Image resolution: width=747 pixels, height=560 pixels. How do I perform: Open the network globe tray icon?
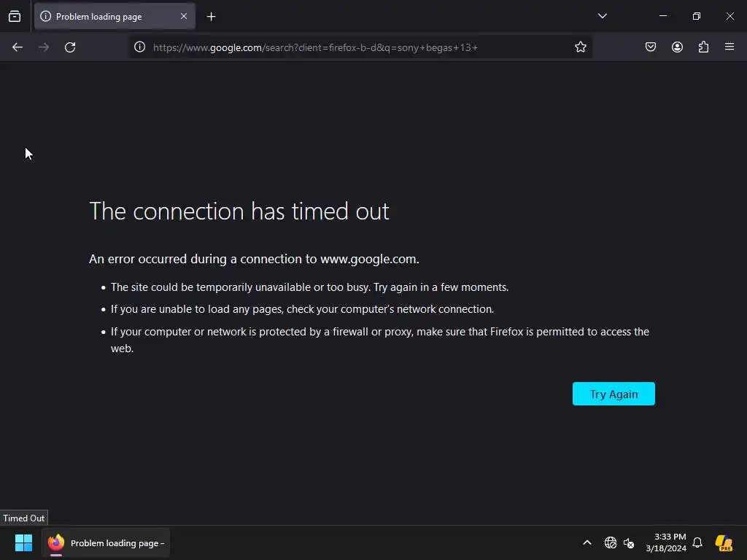[x=611, y=542]
